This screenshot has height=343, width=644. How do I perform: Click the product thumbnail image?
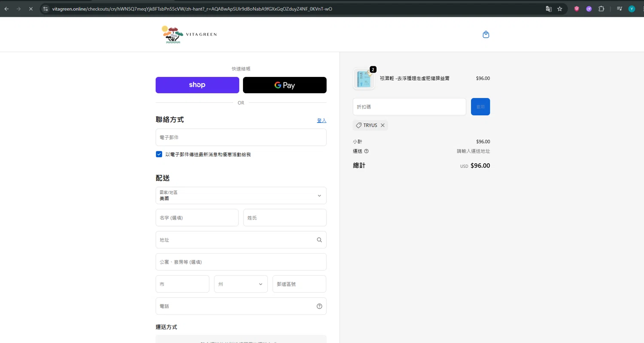(364, 79)
